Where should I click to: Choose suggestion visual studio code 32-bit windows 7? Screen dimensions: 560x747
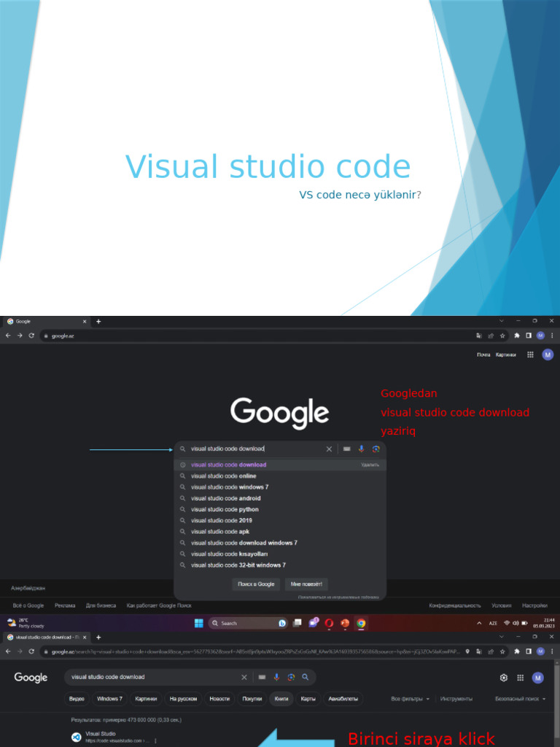click(x=280, y=565)
